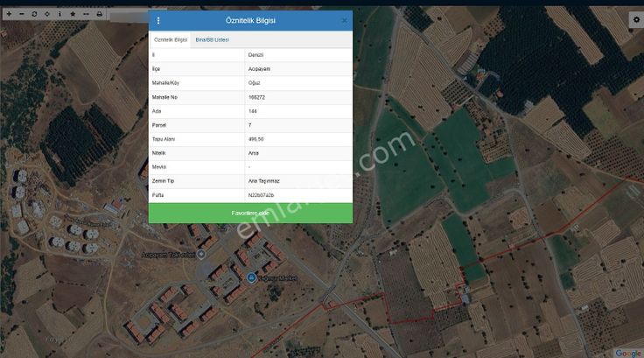Open the info tool icon

pos(59,14)
